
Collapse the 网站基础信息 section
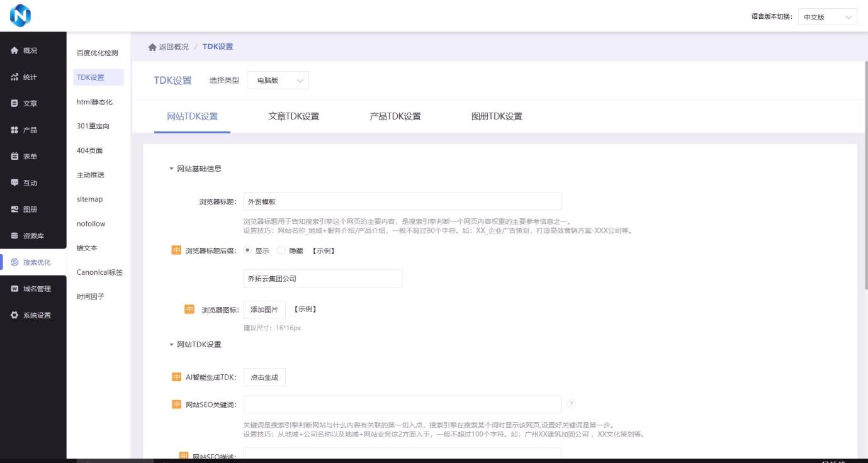[171, 169]
